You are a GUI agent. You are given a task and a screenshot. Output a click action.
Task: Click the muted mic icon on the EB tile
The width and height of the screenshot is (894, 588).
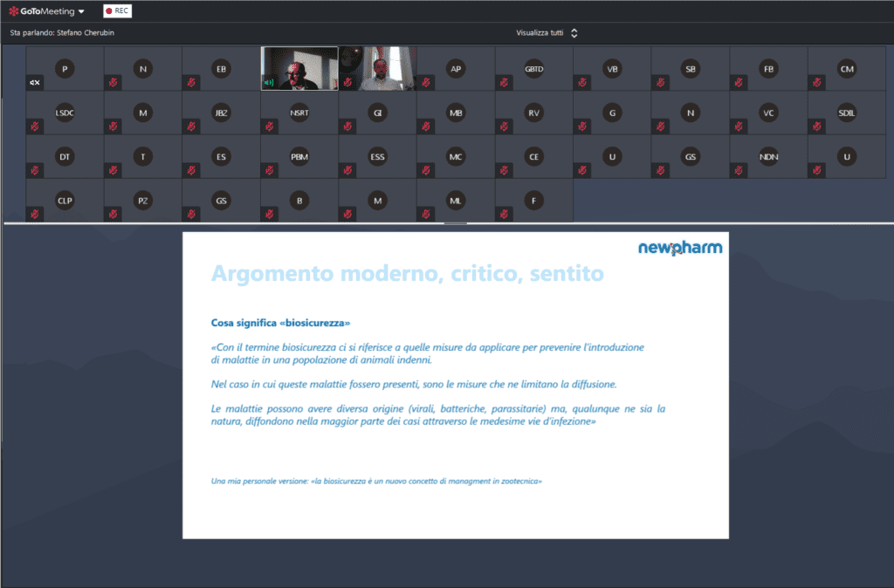tap(191, 83)
